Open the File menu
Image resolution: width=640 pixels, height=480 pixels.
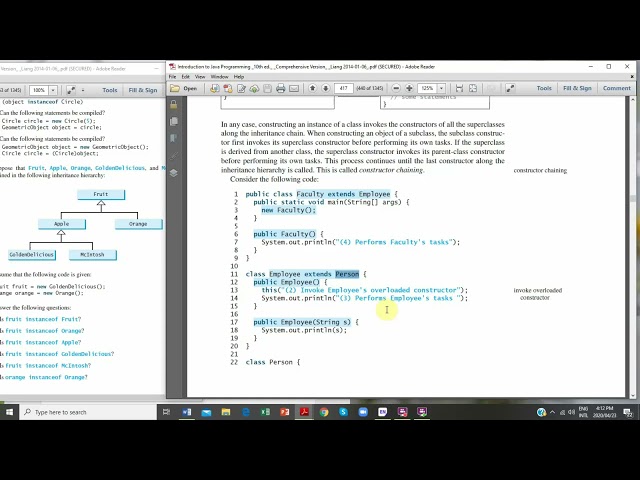click(173, 77)
